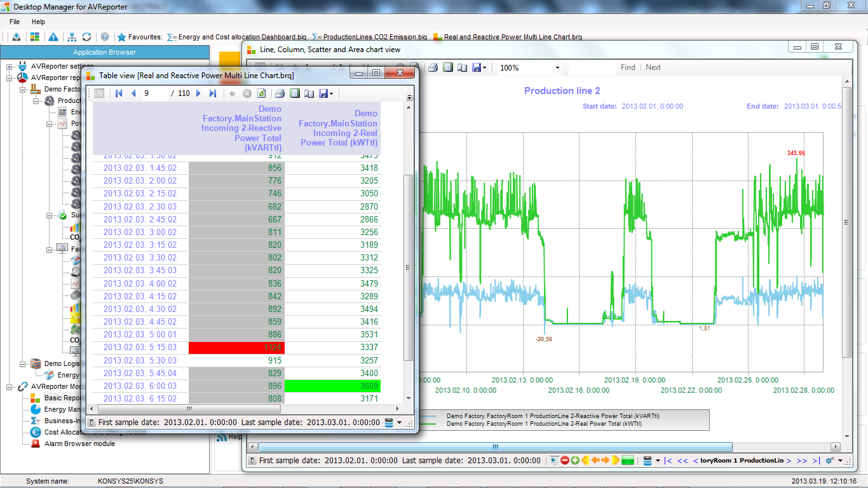Image resolution: width=868 pixels, height=488 pixels.
Task: Collapse the Demo Logistics tree node
Action: point(22,363)
